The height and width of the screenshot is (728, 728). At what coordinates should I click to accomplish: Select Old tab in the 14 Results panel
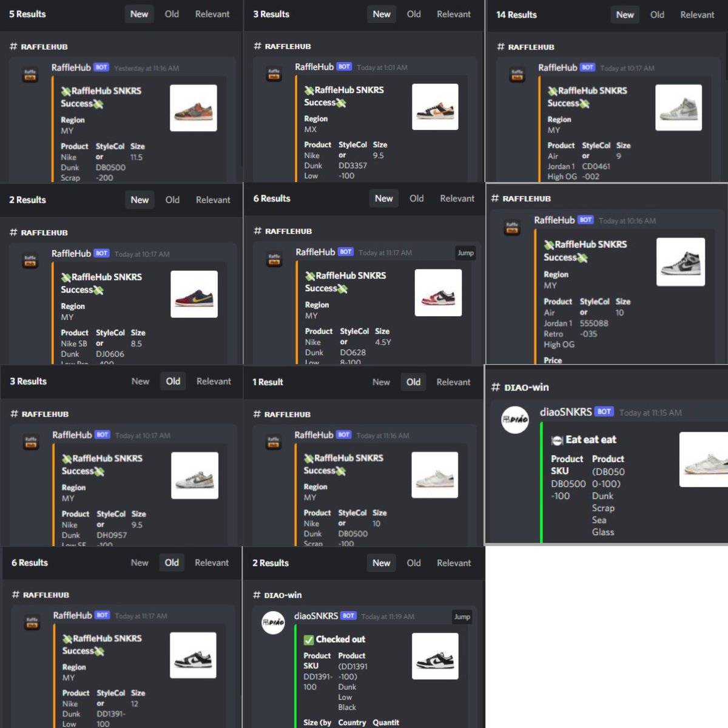click(x=657, y=15)
